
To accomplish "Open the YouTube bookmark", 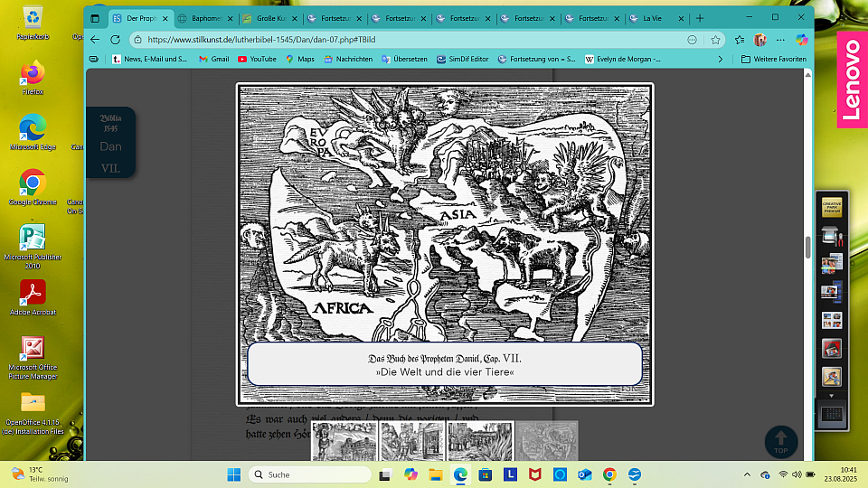I will pos(257,60).
